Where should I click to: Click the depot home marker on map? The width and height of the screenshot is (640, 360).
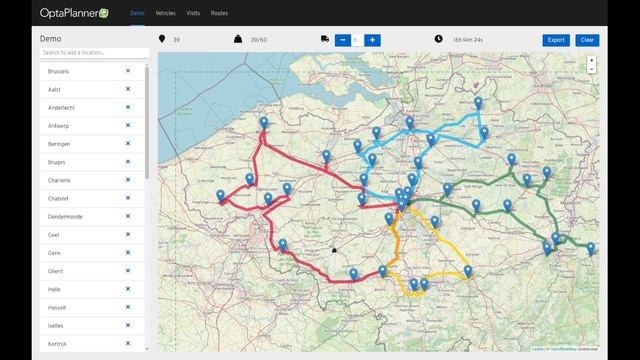(334, 250)
